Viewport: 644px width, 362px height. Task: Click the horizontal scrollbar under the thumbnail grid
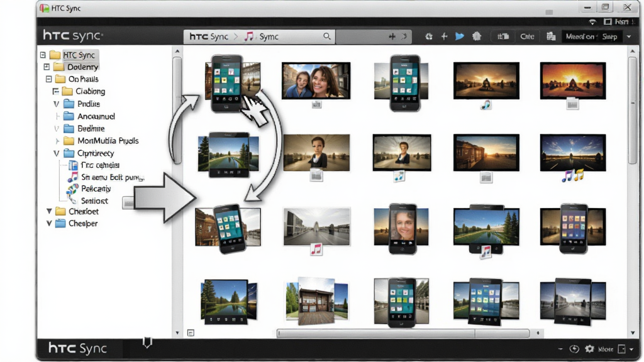coord(403,333)
